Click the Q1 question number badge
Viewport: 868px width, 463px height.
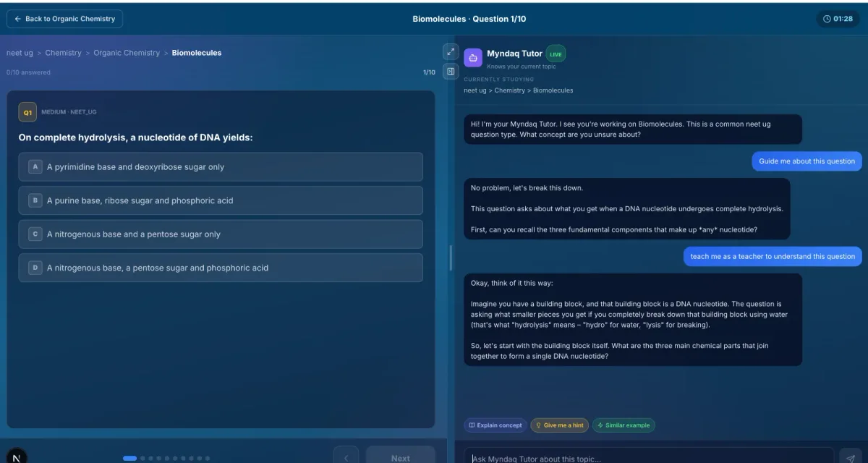pyautogui.click(x=27, y=112)
